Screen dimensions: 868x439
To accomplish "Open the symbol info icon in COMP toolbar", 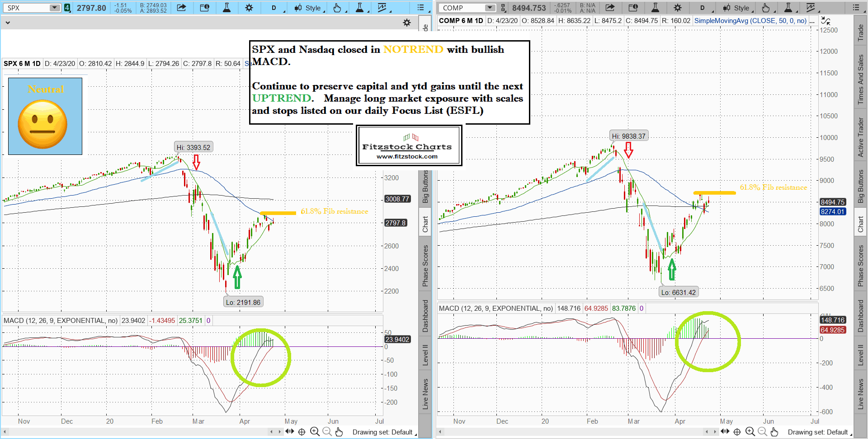I will click(x=633, y=8).
